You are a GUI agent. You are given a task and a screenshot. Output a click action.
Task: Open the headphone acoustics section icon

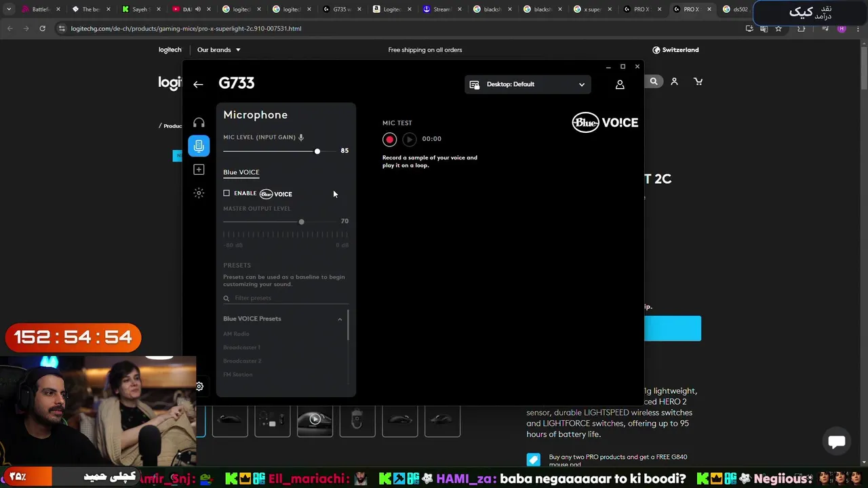coord(199,123)
